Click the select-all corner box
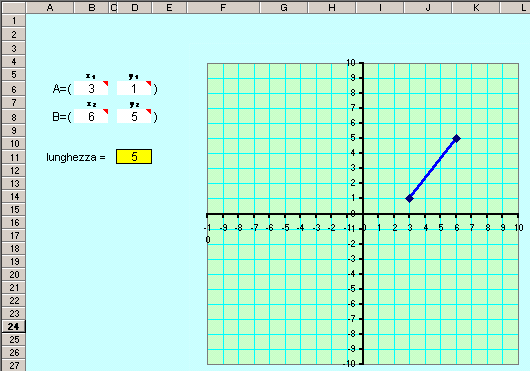Image resolution: width=530 pixels, height=371 pixels. pyautogui.click(x=14, y=7)
